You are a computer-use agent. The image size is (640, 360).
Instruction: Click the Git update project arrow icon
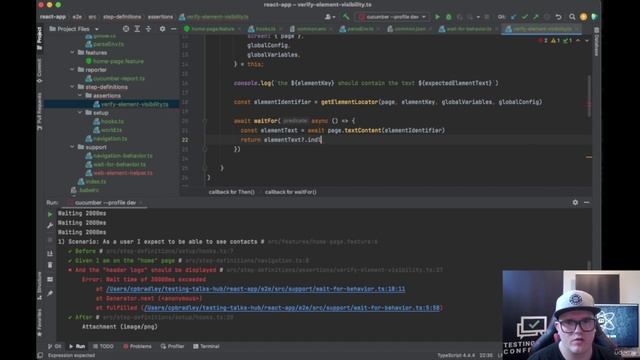point(513,17)
